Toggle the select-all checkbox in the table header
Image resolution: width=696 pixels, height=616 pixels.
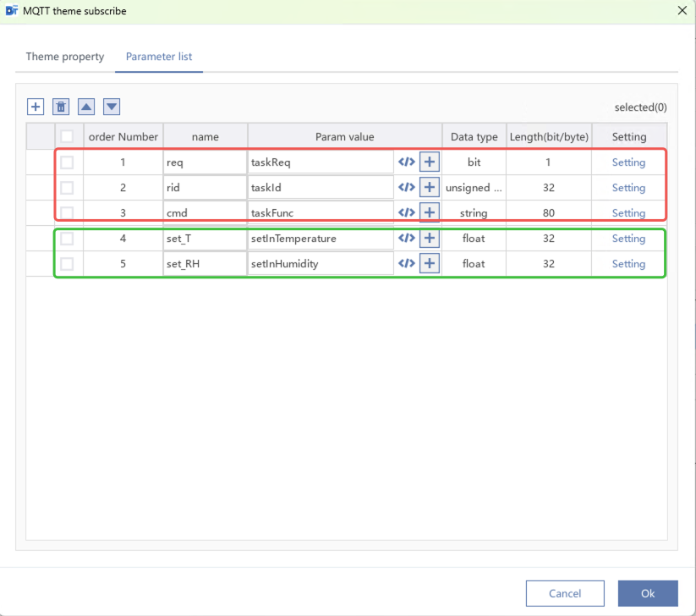pyautogui.click(x=67, y=136)
